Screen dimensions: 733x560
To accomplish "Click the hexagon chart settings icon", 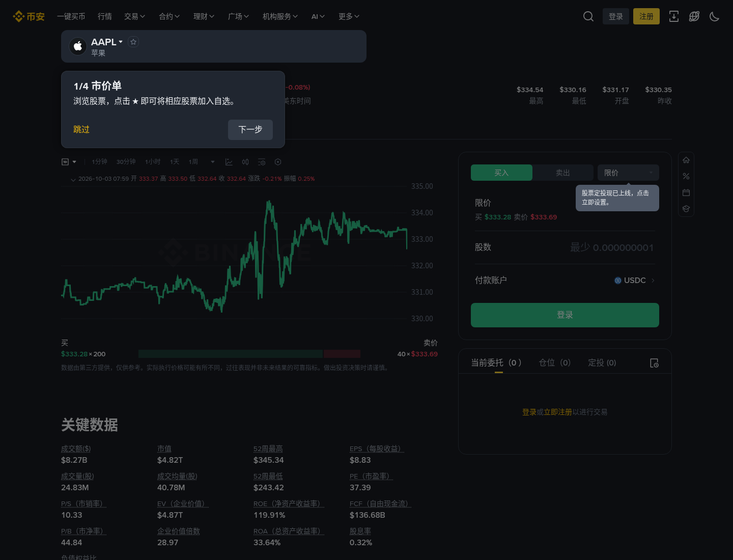I will click(x=278, y=162).
